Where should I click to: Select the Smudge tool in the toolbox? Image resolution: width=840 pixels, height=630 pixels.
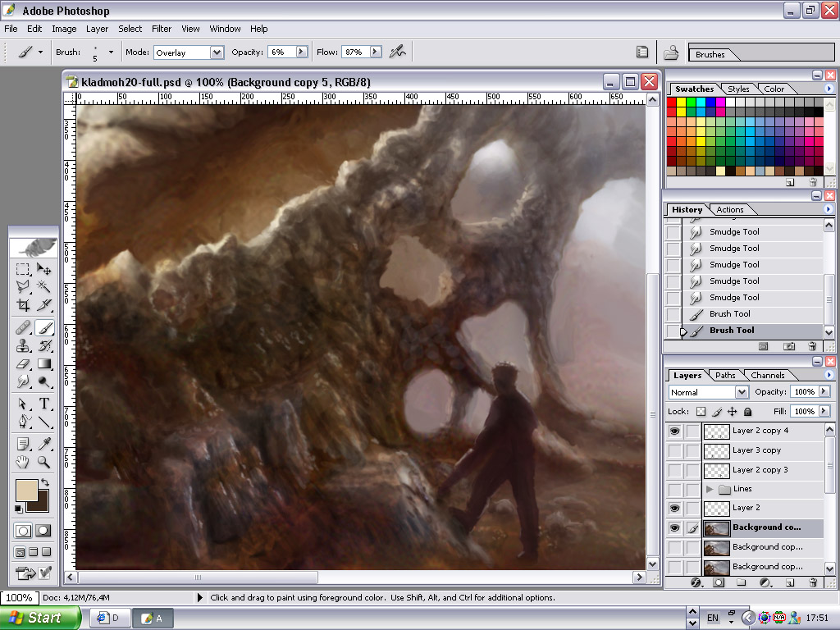(x=22, y=382)
